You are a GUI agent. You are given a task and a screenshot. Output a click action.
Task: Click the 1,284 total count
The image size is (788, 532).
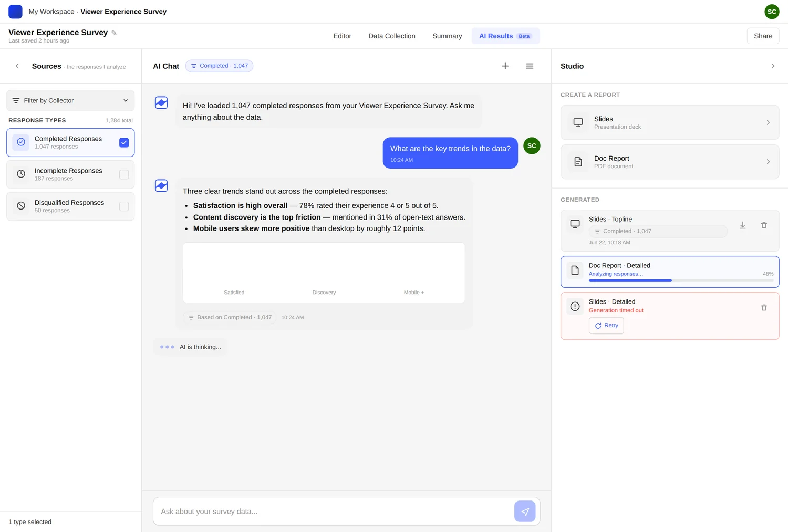click(x=119, y=120)
